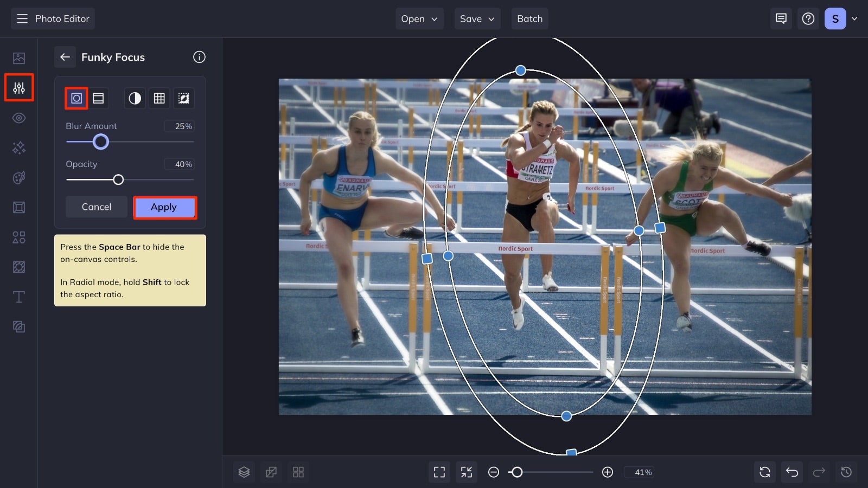Viewport: 868px width, 488px height.
Task: Click the Undo icon in the bottom bar
Action: coord(792,472)
